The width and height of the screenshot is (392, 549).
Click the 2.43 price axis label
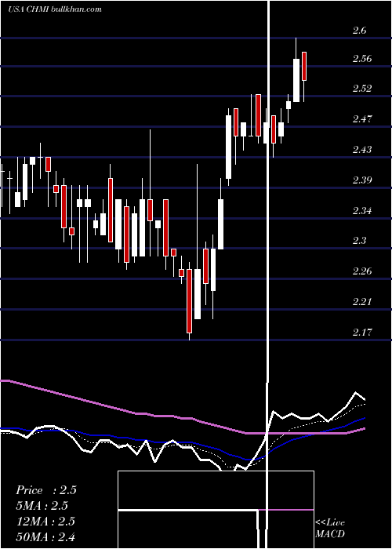pyautogui.click(x=362, y=150)
